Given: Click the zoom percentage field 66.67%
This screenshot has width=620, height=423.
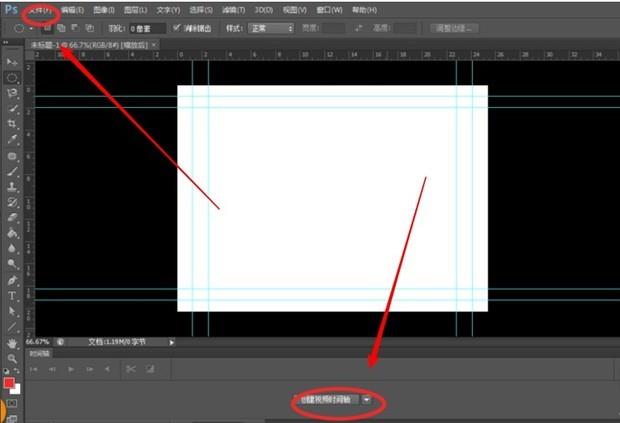Looking at the screenshot, I should pyautogui.click(x=38, y=342).
